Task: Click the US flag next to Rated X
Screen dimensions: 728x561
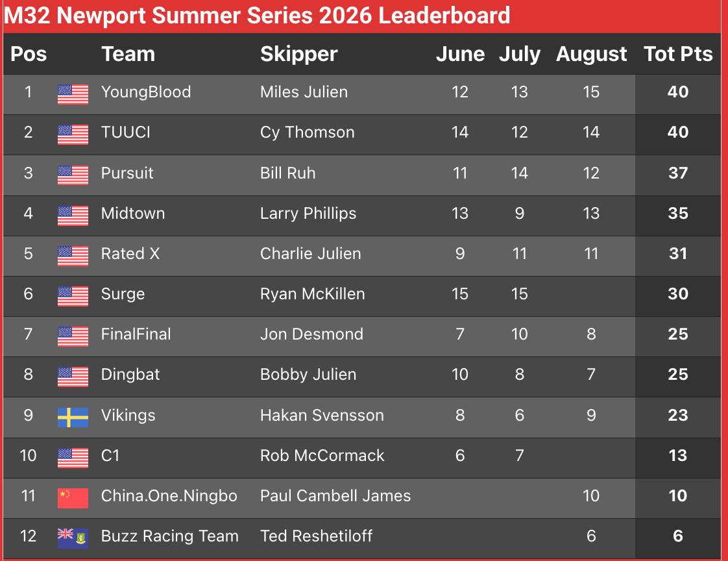Action: click(x=73, y=256)
